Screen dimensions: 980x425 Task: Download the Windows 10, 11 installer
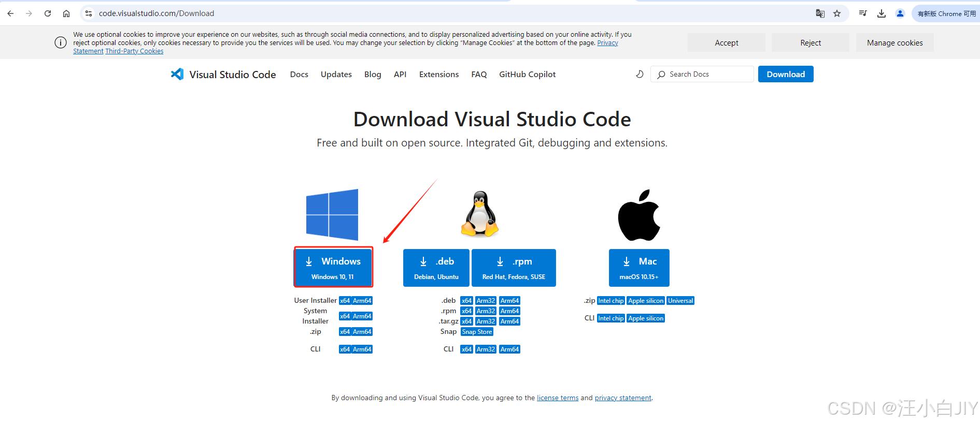pyautogui.click(x=333, y=268)
